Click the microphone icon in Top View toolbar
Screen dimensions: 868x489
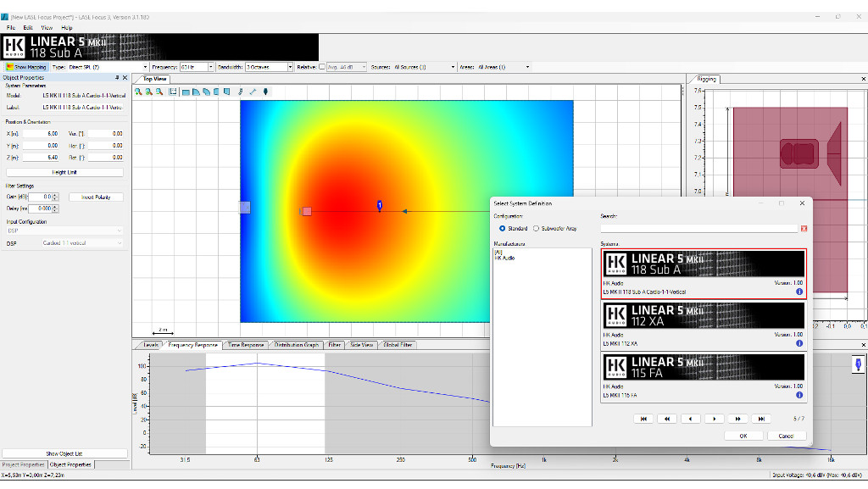tap(265, 92)
